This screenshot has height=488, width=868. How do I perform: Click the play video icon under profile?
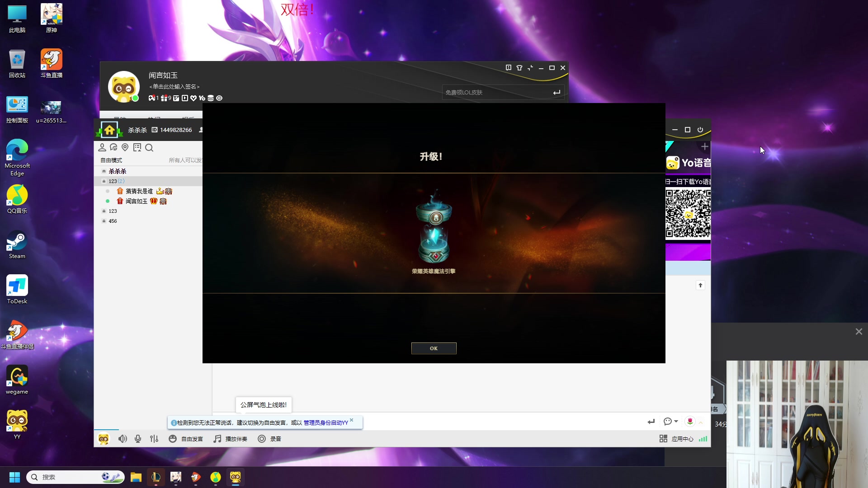point(185,98)
